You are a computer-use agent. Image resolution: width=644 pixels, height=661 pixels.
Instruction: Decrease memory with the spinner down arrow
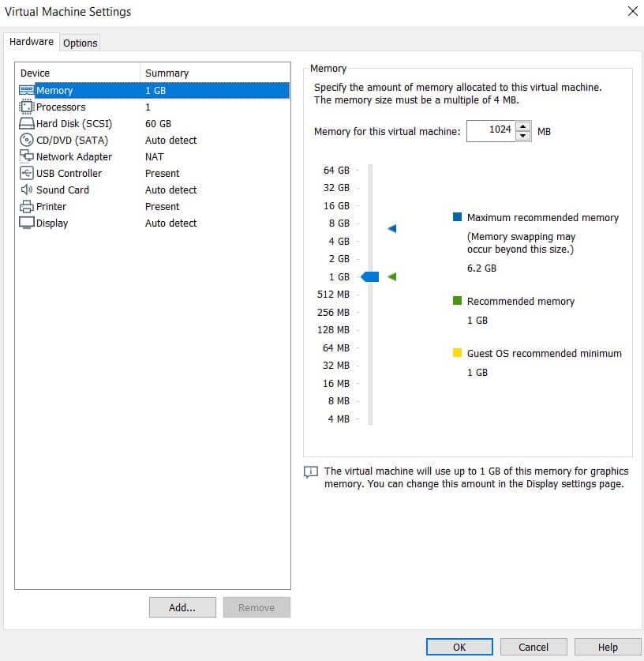tap(522, 136)
